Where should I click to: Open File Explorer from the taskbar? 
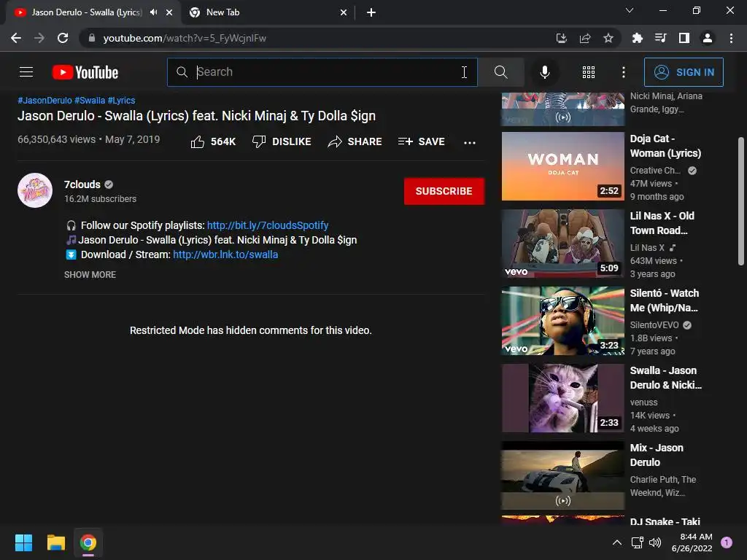55,542
